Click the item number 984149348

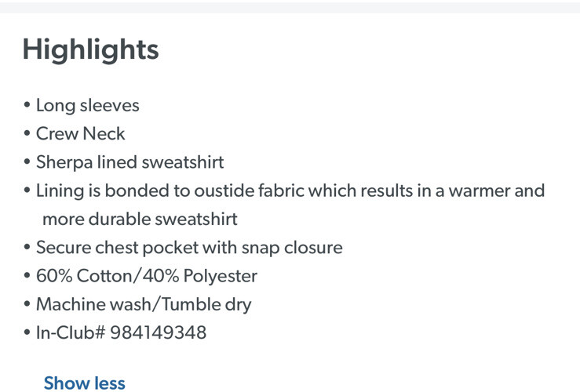coord(159,332)
